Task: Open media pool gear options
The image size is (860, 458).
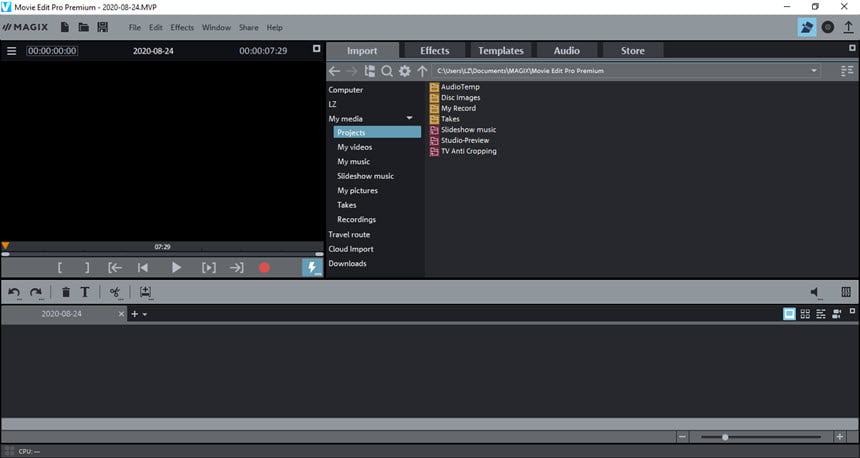Action: pyautogui.click(x=405, y=71)
